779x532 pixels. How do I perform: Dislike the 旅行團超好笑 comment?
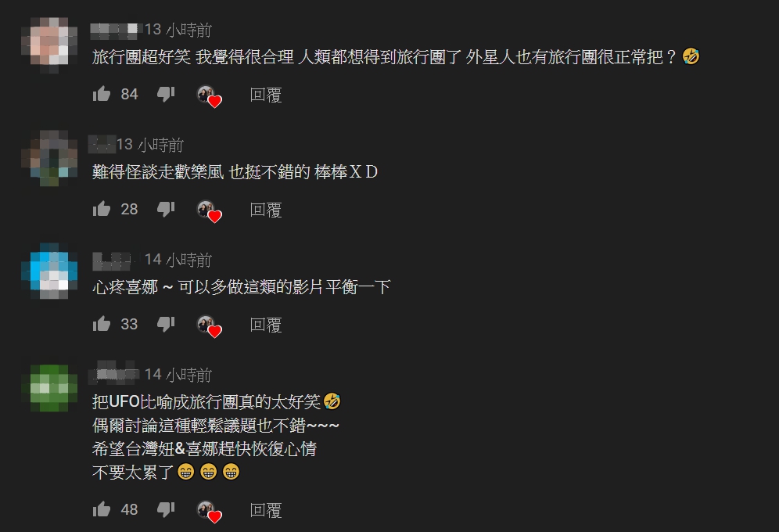coord(166,94)
